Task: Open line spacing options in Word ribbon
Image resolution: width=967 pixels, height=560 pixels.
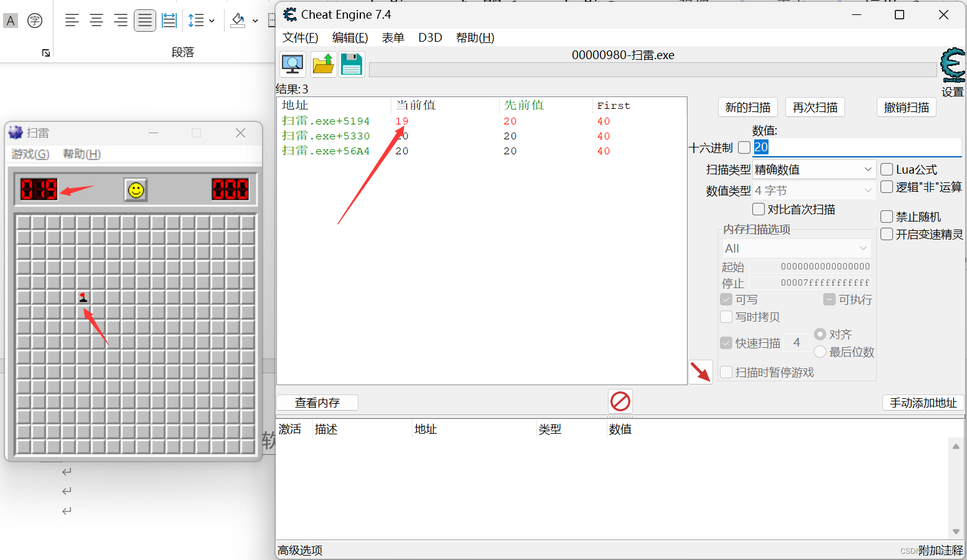Action: pyautogui.click(x=201, y=21)
